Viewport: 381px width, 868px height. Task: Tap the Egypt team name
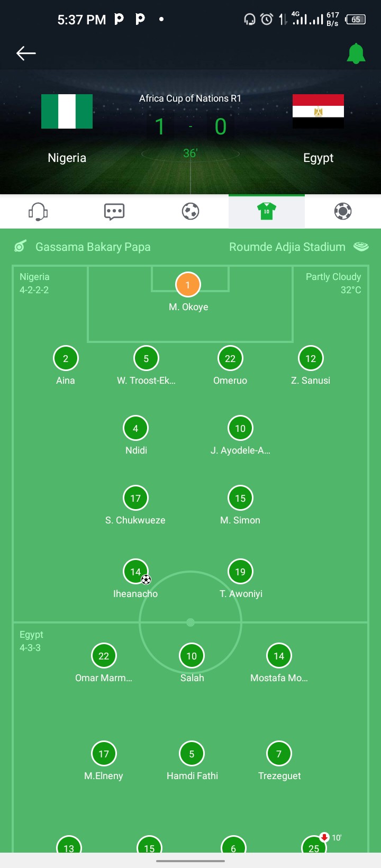tap(318, 158)
